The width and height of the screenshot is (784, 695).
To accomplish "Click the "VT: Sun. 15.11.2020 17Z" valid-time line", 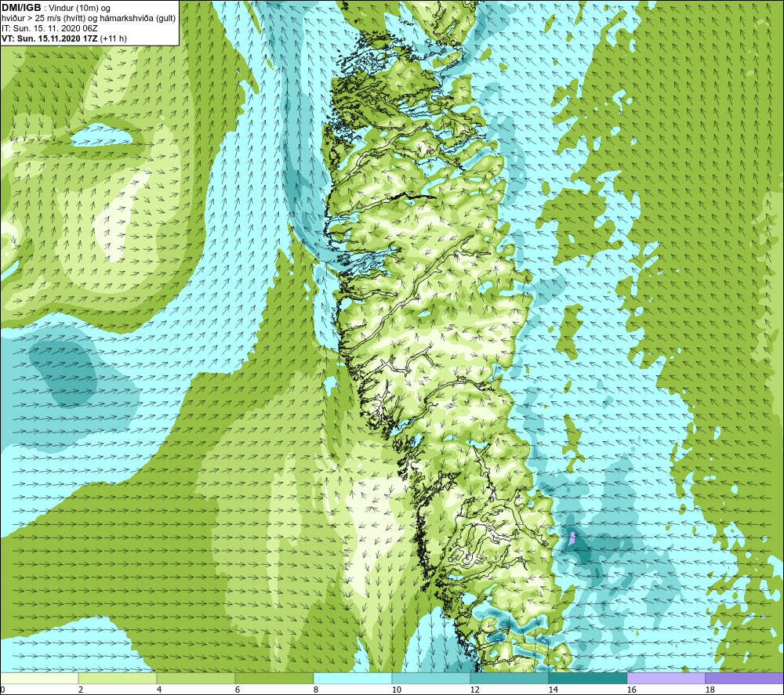I will click(50, 38).
